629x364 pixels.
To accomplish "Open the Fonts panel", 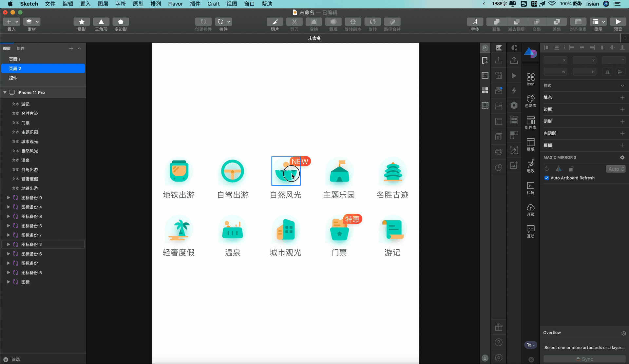I will click(475, 22).
